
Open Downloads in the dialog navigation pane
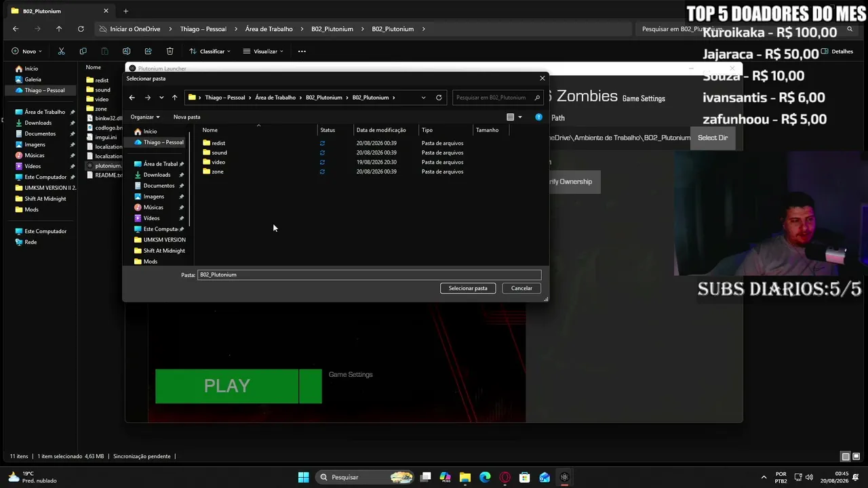click(157, 175)
